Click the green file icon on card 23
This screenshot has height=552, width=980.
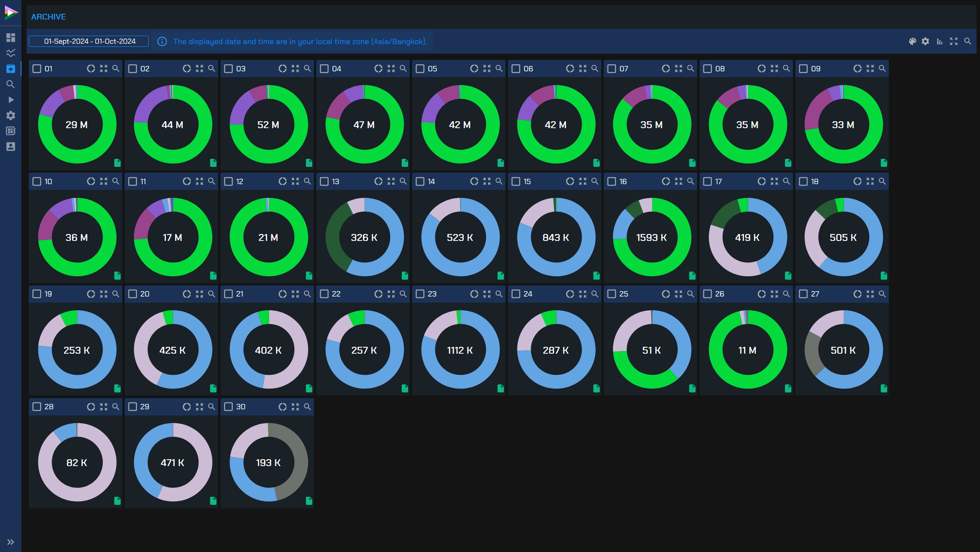click(501, 389)
